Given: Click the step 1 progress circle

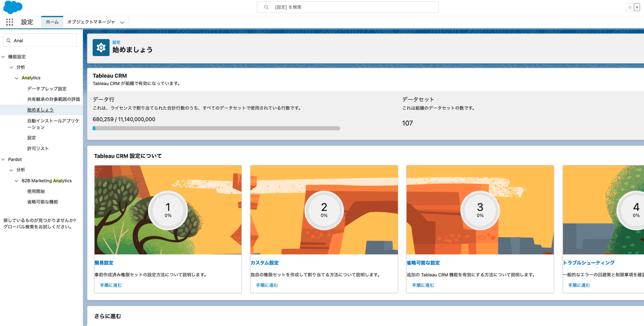Looking at the screenshot, I should [168, 210].
